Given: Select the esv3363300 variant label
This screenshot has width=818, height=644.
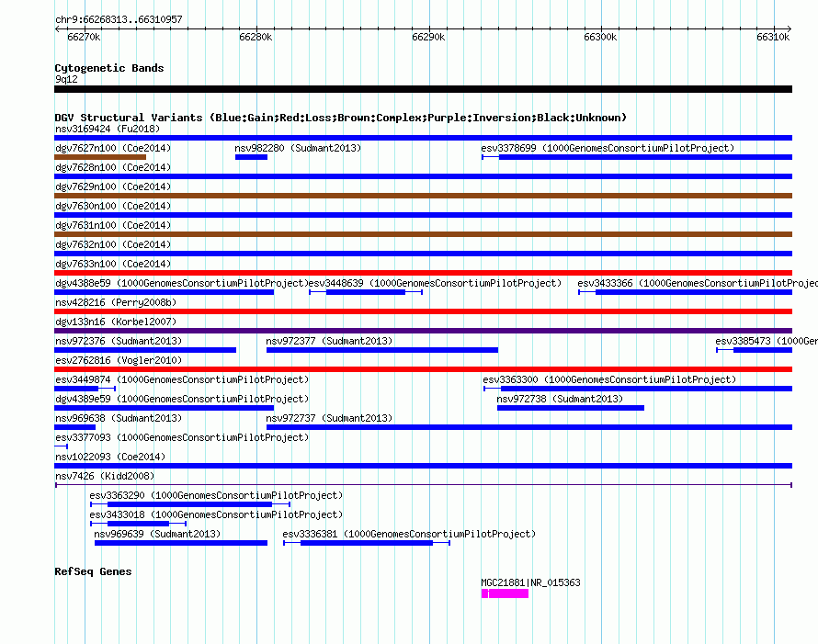Looking at the screenshot, I should tap(609, 379).
